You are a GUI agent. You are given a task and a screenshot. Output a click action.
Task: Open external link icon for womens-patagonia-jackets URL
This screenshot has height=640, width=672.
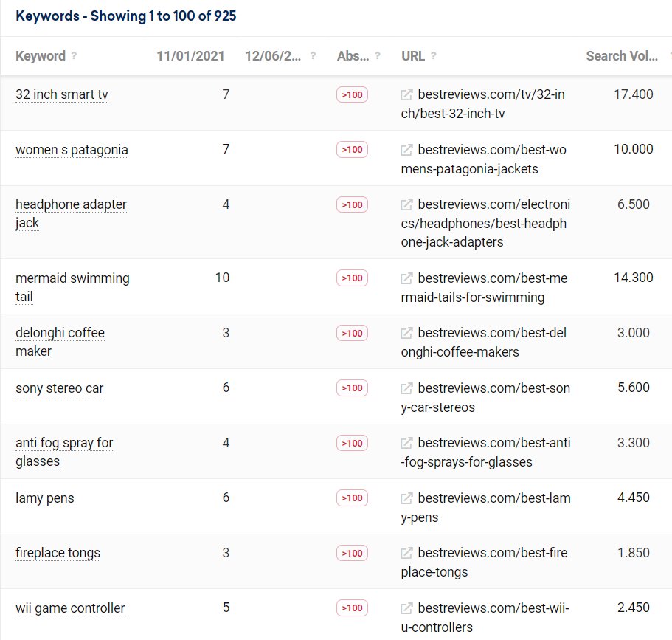[x=406, y=150]
